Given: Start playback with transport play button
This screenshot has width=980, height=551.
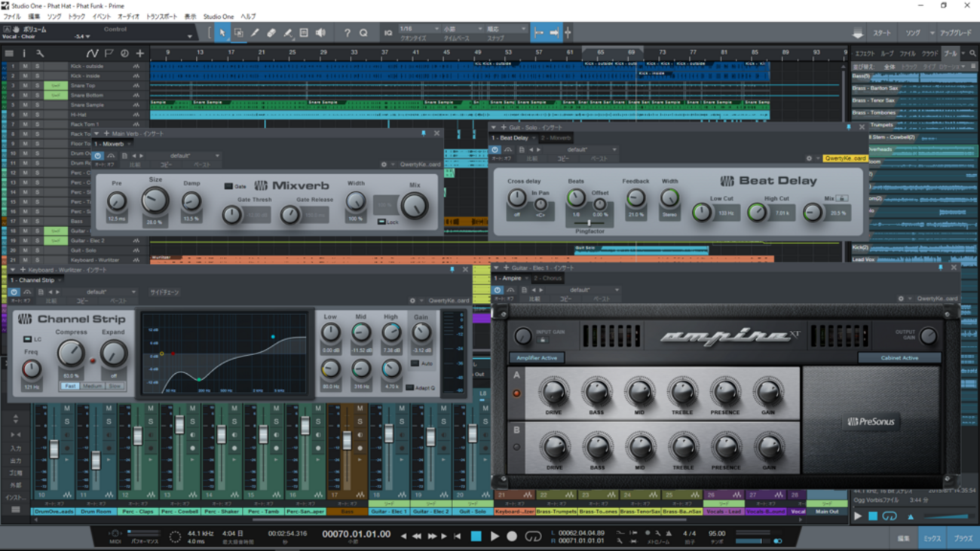Looking at the screenshot, I should pyautogui.click(x=495, y=536).
